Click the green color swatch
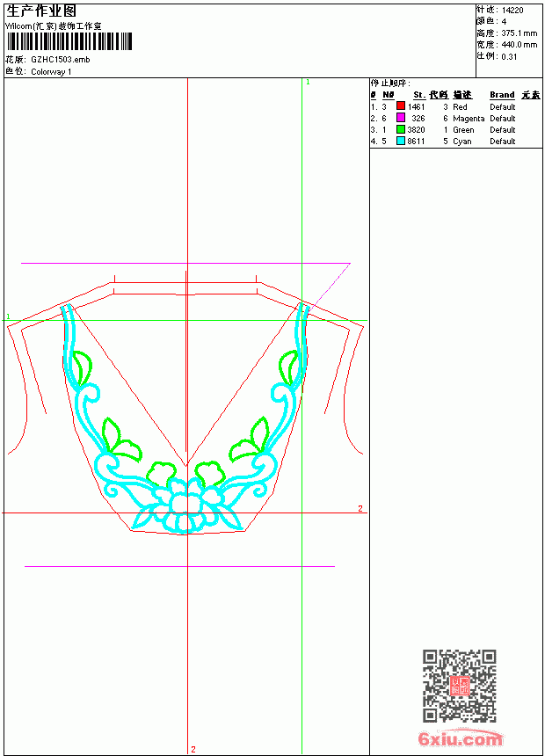The width and height of the screenshot is (545, 756). [x=400, y=129]
